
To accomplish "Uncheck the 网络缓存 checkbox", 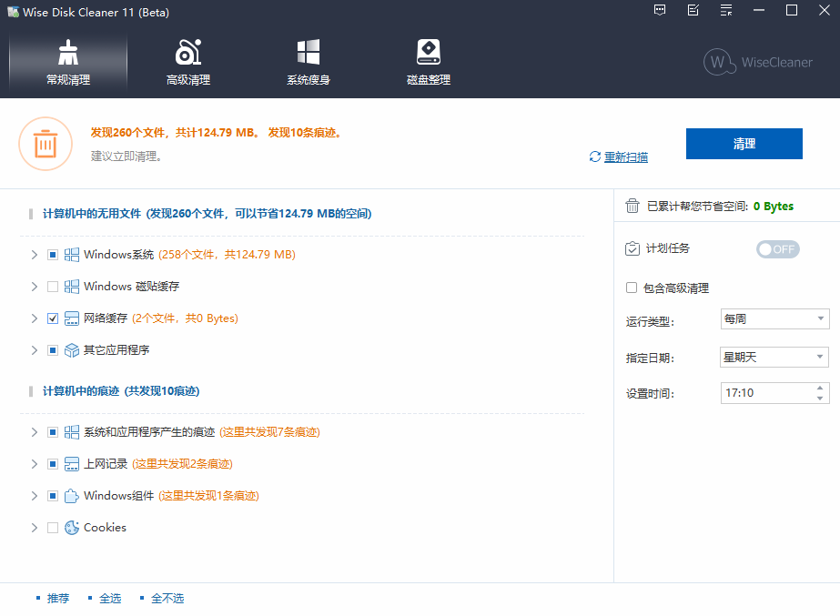I will pos(52,318).
